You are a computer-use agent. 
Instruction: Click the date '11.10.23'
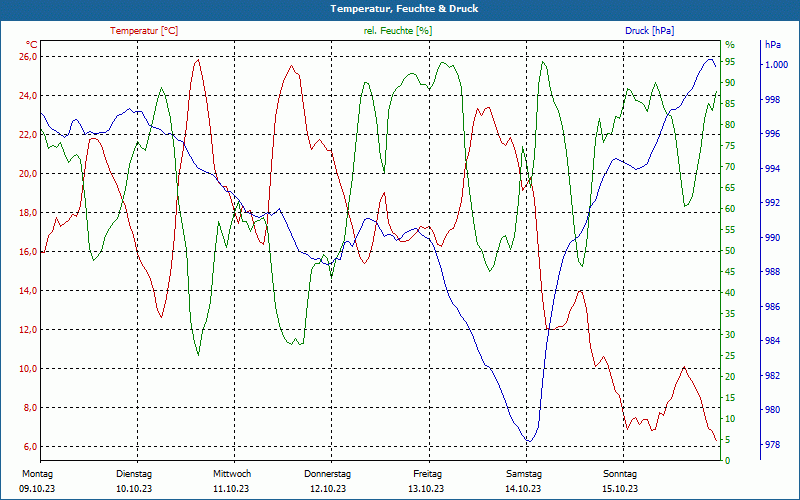(x=231, y=489)
